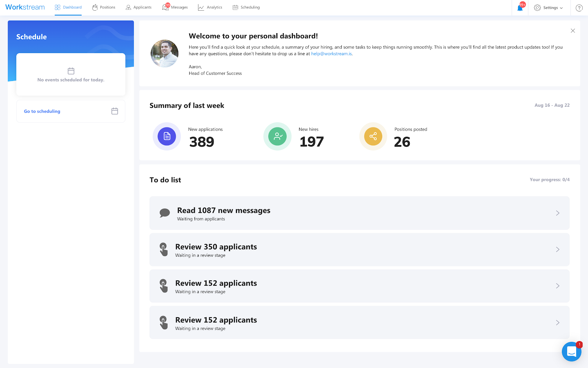This screenshot has width=588, height=368.
Task: Click the Summary of last week heading
Action: tap(187, 106)
